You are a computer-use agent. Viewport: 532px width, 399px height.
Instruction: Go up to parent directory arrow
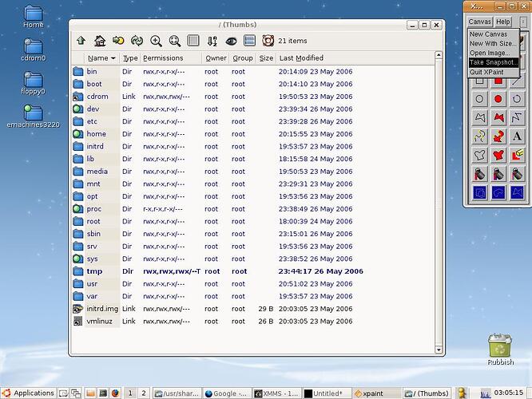81,41
